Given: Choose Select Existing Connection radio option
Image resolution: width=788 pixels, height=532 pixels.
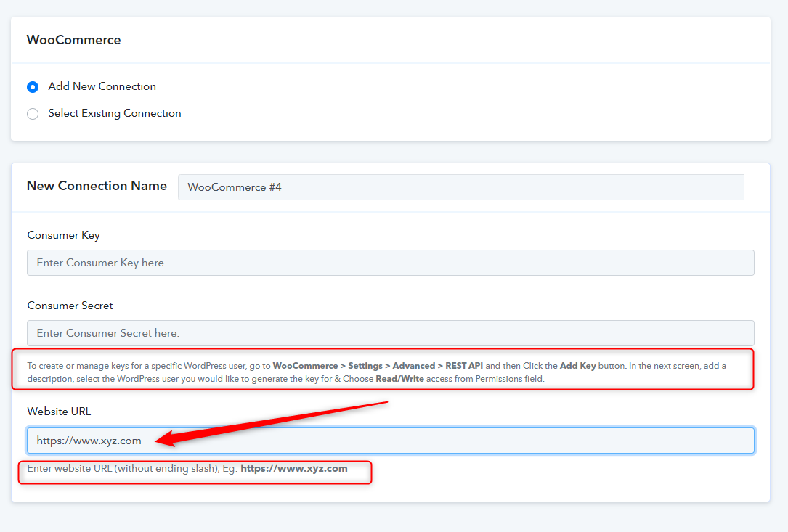Looking at the screenshot, I should click(33, 114).
